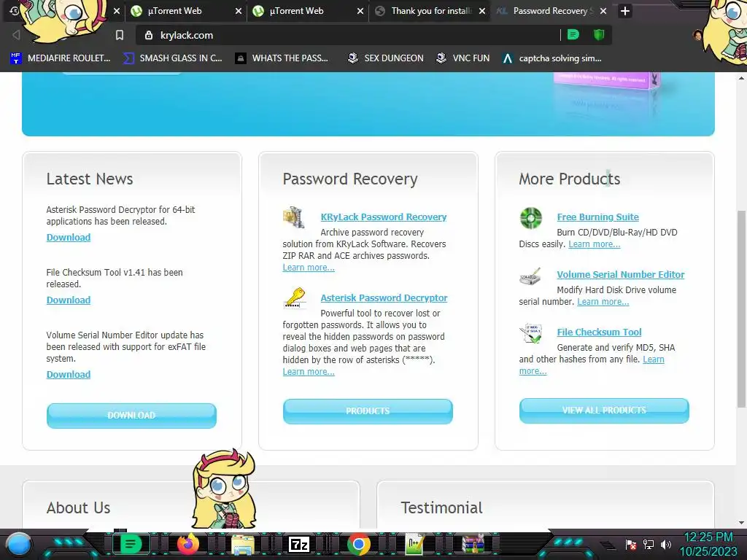Open the green shield icon
Image resolution: width=747 pixels, height=560 pixels.
tap(599, 35)
